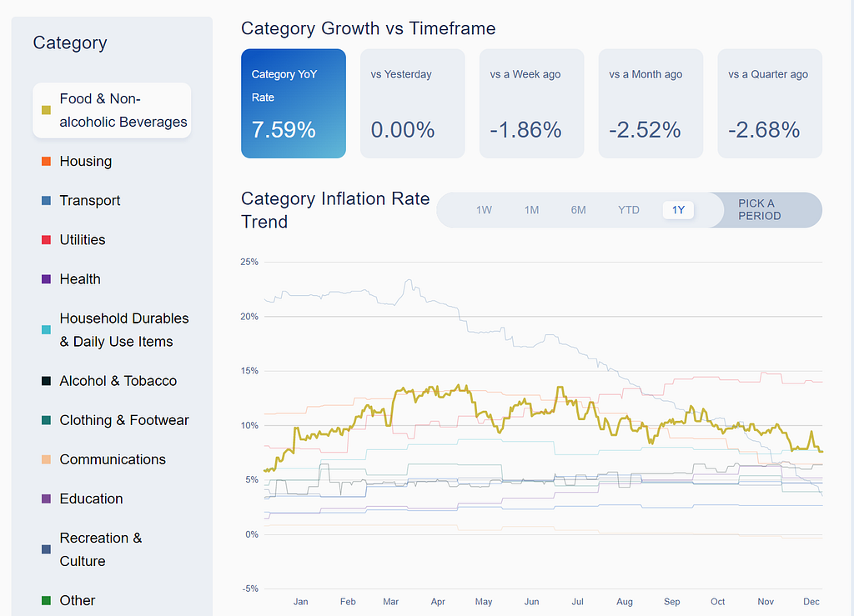
Task: Click the peach Communications category square
Action: (47, 459)
